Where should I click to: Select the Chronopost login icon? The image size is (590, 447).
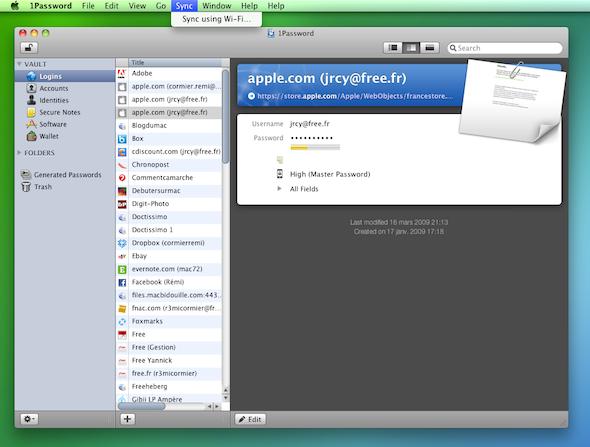coord(122,165)
